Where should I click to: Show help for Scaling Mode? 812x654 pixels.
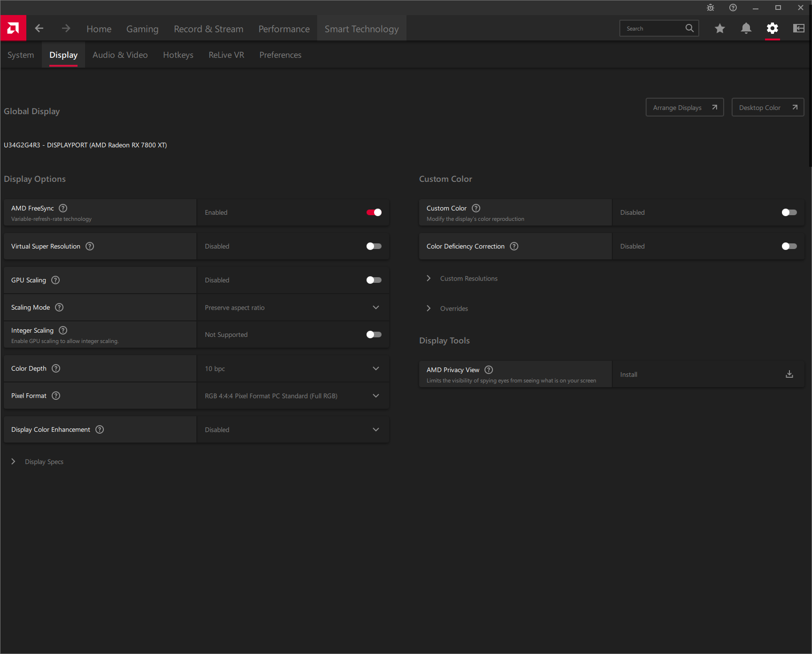pyautogui.click(x=59, y=307)
